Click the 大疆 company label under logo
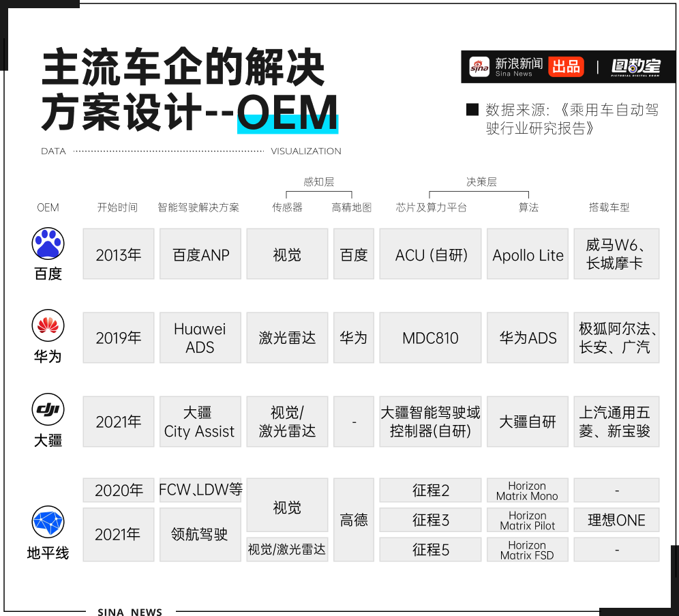Viewport: 679px width, 616px height. (48, 440)
